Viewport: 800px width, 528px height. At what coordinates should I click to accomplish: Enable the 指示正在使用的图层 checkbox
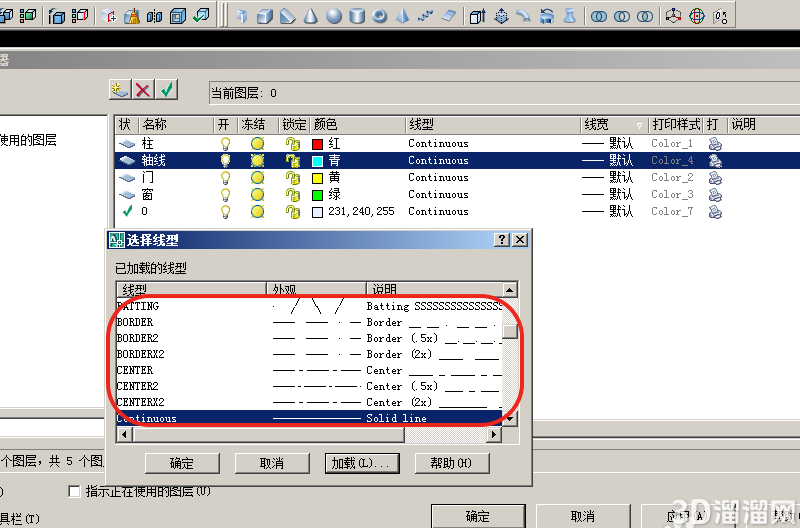(x=74, y=491)
